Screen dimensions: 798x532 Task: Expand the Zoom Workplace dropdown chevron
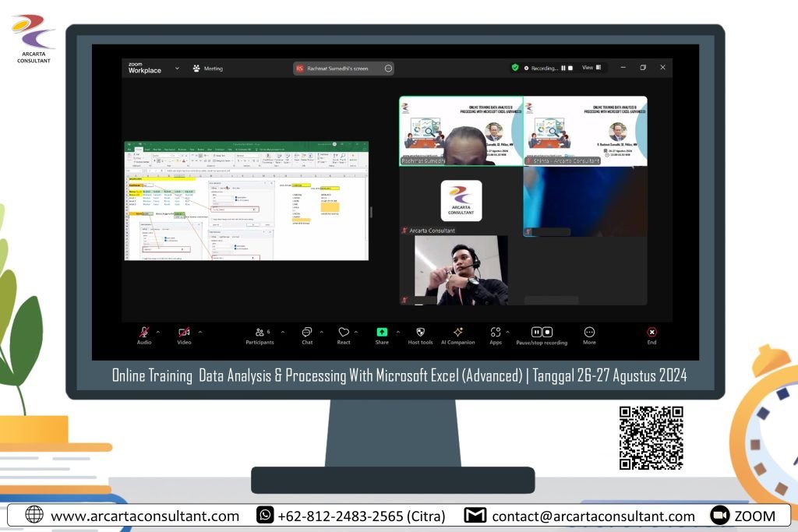click(x=177, y=68)
